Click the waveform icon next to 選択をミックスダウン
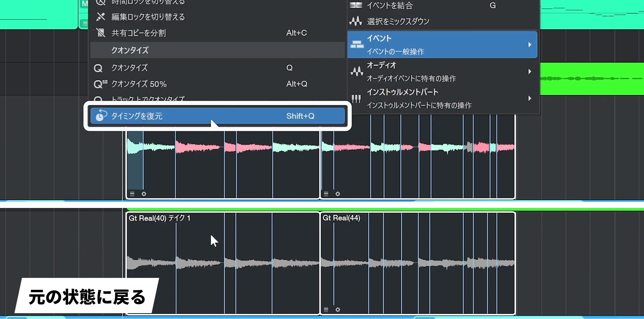644x319 pixels. [x=356, y=21]
